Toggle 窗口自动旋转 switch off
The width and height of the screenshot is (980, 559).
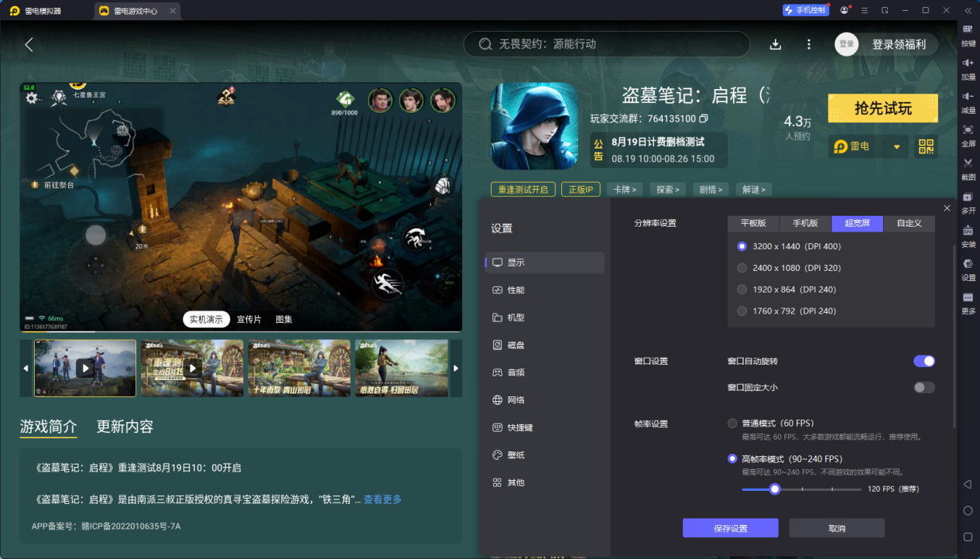[x=924, y=361]
